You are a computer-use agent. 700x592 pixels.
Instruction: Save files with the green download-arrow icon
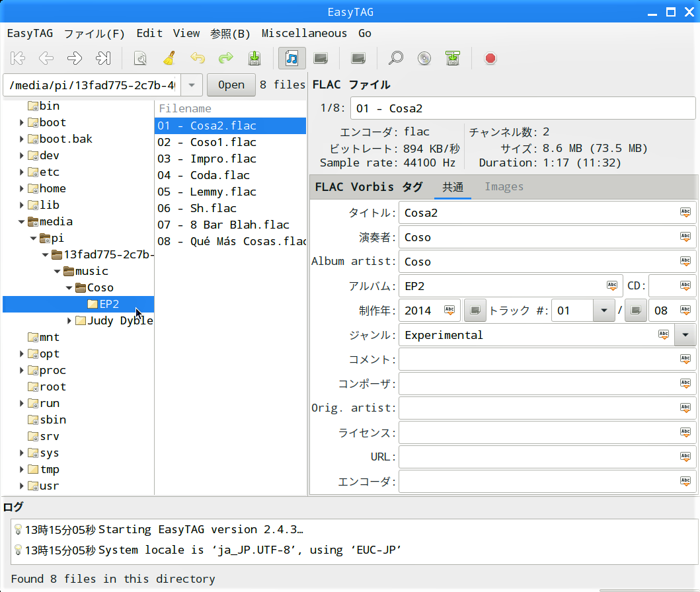[254, 58]
